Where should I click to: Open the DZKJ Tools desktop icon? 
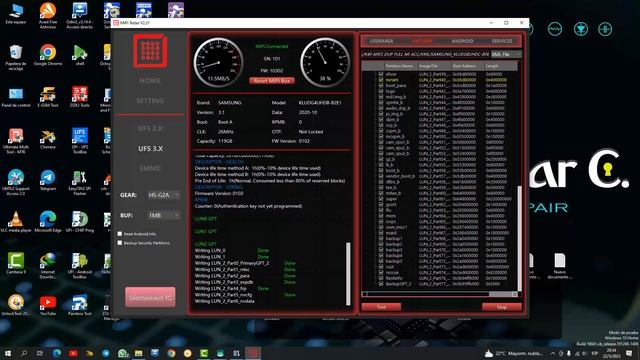(80, 97)
